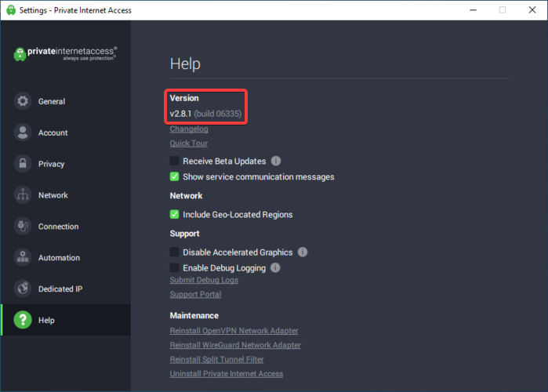Uncheck Include Geo-Located Regions
The width and height of the screenshot is (548, 392).
pos(174,214)
